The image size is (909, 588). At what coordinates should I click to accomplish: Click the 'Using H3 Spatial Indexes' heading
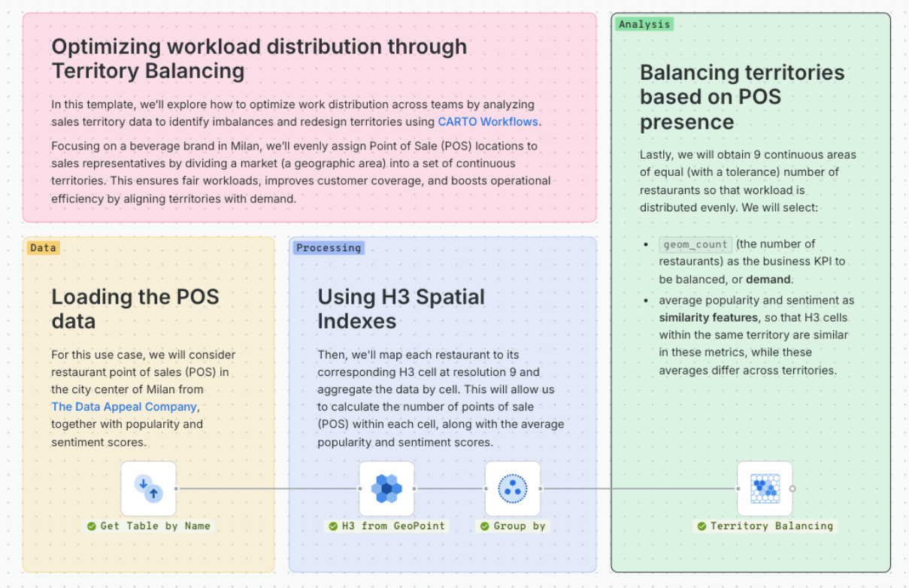click(x=401, y=309)
